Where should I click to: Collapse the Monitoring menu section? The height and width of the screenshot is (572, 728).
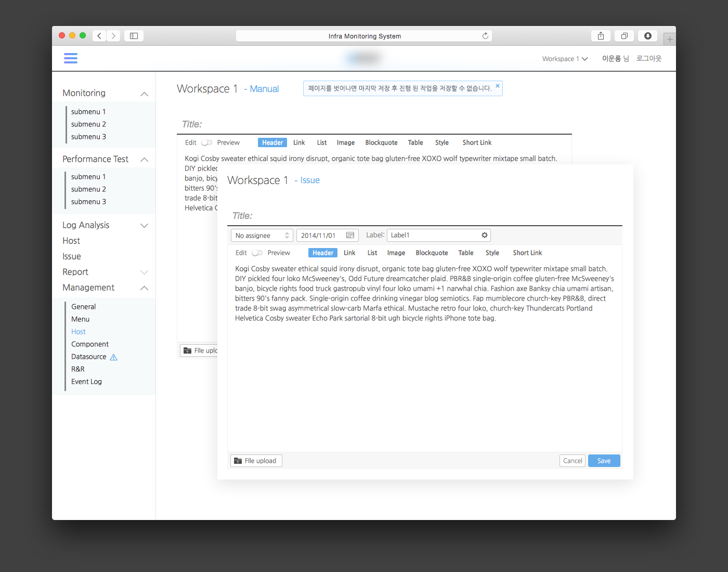[144, 94]
